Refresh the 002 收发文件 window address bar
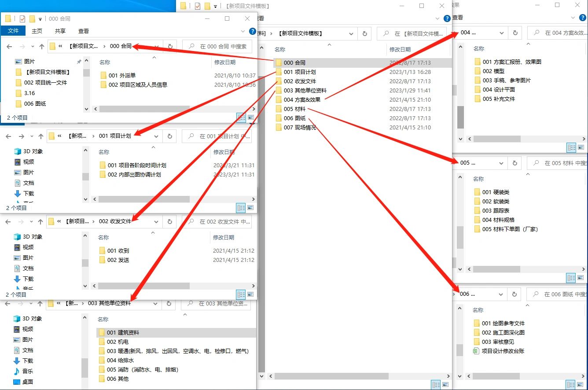Viewport: 588px width, 390px height. coord(170,221)
